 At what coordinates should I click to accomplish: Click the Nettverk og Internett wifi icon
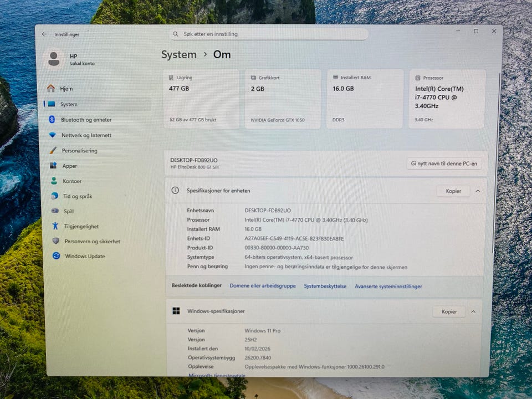pyautogui.click(x=52, y=135)
